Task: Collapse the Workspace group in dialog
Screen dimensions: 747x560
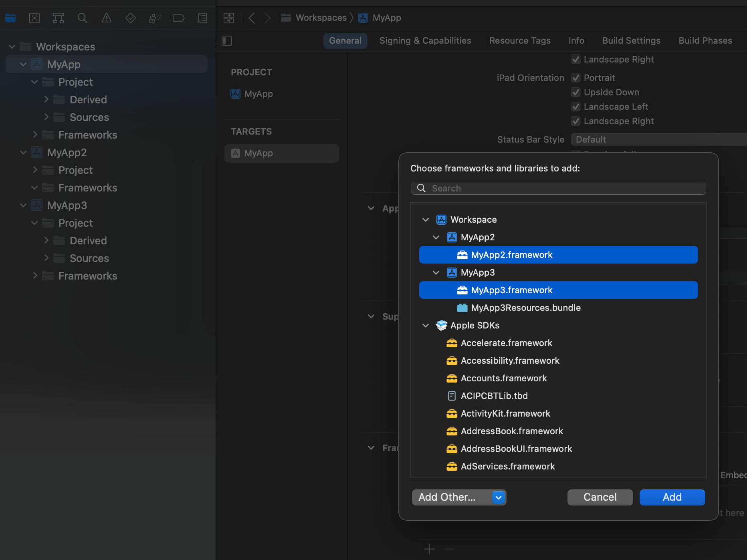Action: pyautogui.click(x=426, y=220)
